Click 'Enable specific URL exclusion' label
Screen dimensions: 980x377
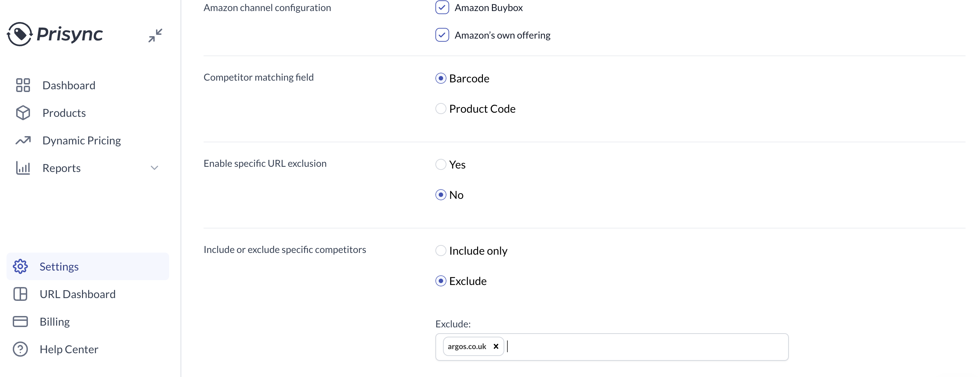point(265,163)
